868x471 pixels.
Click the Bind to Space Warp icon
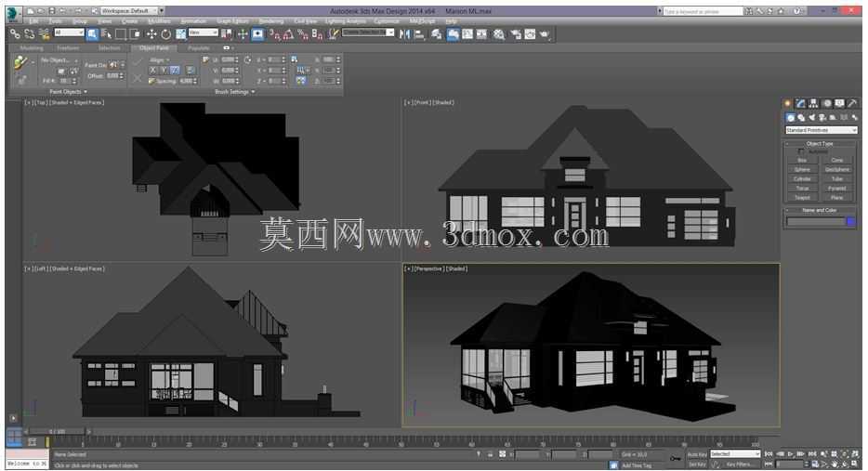click(44, 34)
